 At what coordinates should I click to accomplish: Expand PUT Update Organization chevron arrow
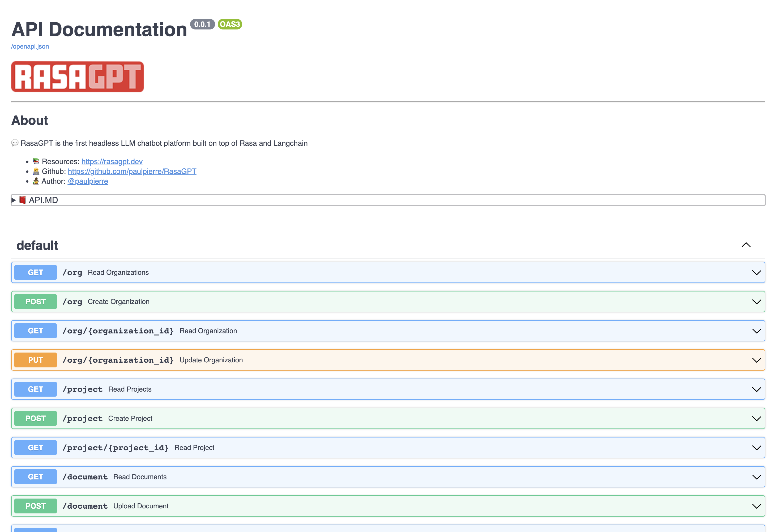tap(756, 360)
